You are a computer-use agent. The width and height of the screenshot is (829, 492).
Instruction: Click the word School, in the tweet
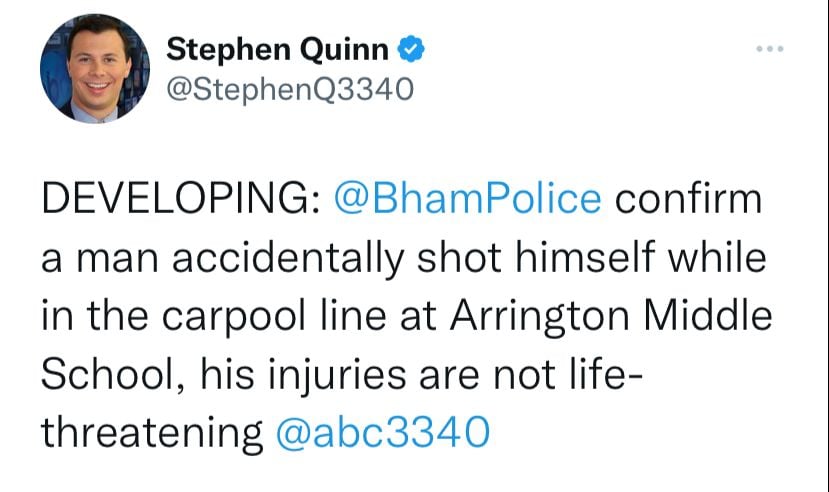113,375
